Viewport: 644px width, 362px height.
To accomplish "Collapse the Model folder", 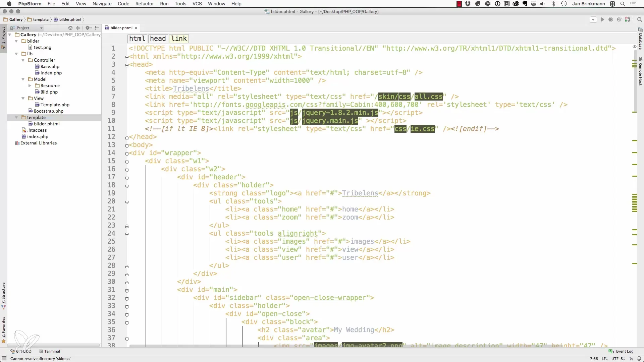I will click(23, 79).
